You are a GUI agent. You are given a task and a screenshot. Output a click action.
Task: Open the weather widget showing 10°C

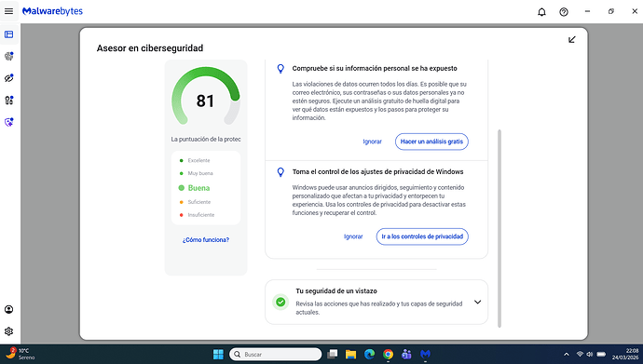pyautogui.click(x=20, y=354)
